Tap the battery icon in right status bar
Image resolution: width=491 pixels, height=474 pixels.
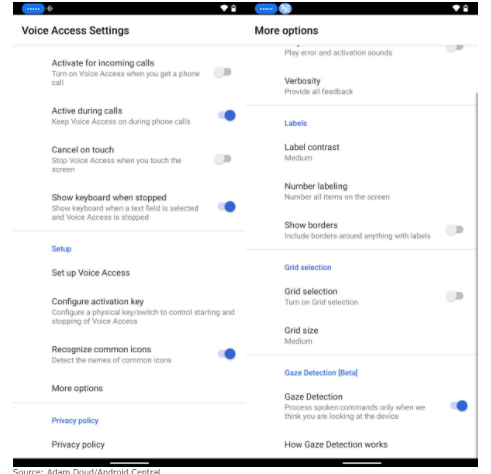[466, 8]
